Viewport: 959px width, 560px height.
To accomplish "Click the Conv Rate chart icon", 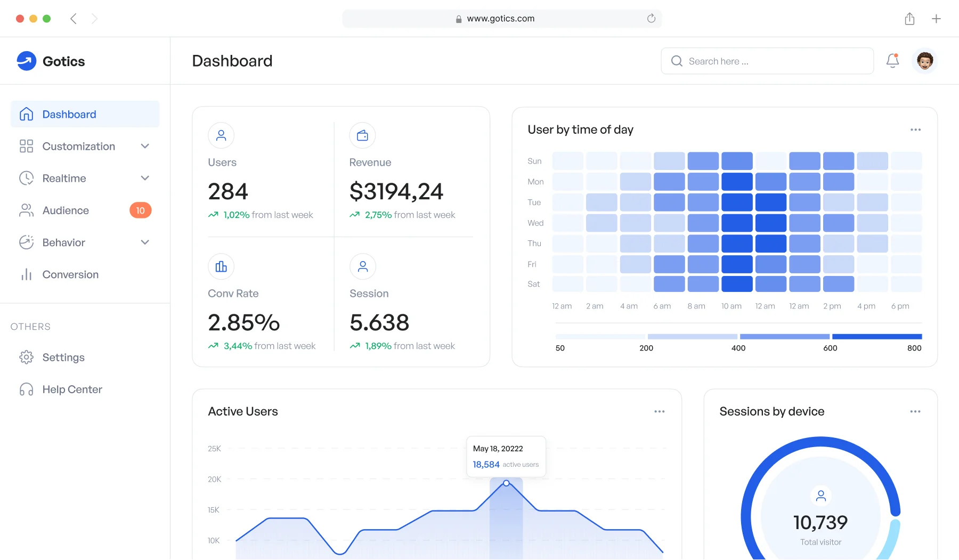I will [x=221, y=266].
